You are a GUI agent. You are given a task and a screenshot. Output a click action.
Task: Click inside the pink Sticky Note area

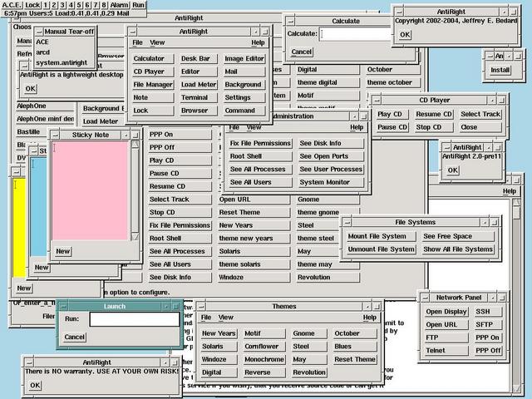coord(91,191)
